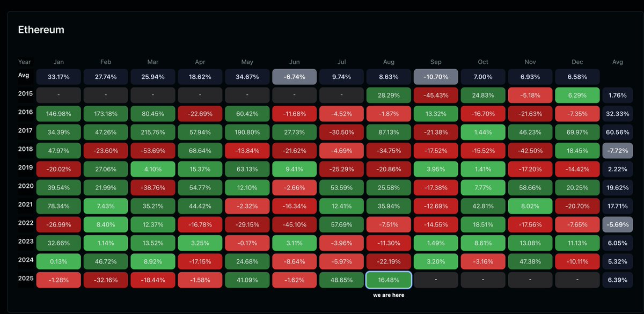Click the 2016 April cell -22.69%
644x314 pixels.
click(200, 114)
